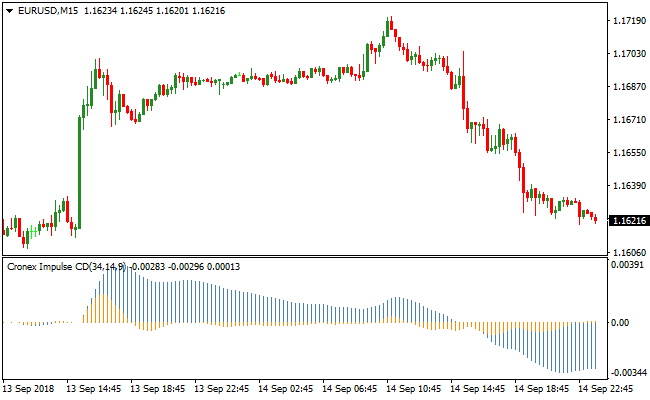Image resolution: width=650 pixels, height=400 pixels.
Task: Click the 0.00 indicator zero level label
Action: [620, 322]
